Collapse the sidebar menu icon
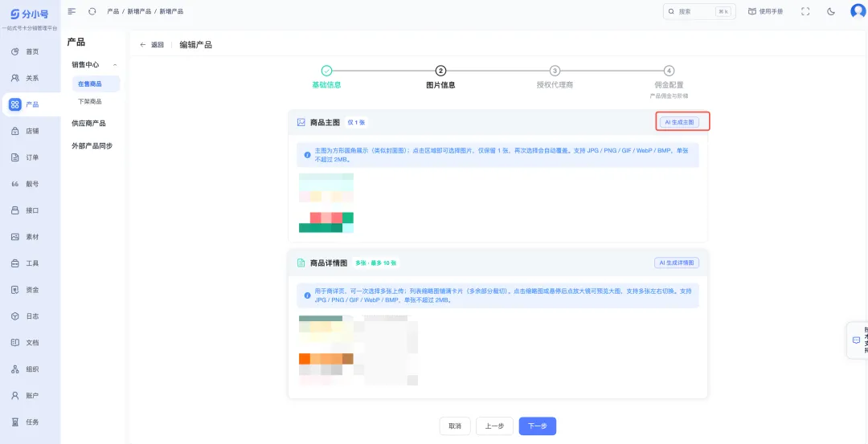This screenshot has width=868, height=444. pyautogui.click(x=72, y=11)
